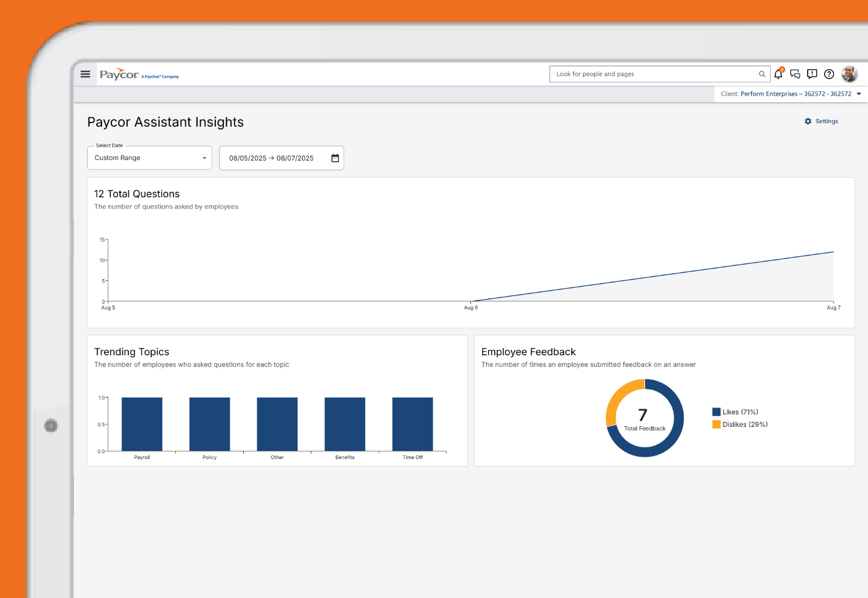The image size is (868, 598).
Task: Click the Other bar in Trending Topics
Action: tap(277, 424)
